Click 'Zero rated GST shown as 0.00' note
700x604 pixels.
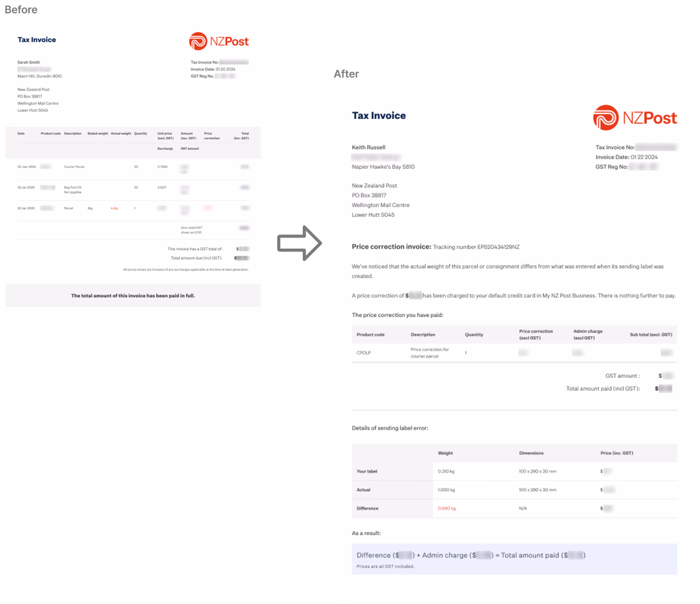click(x=191, y=230)
